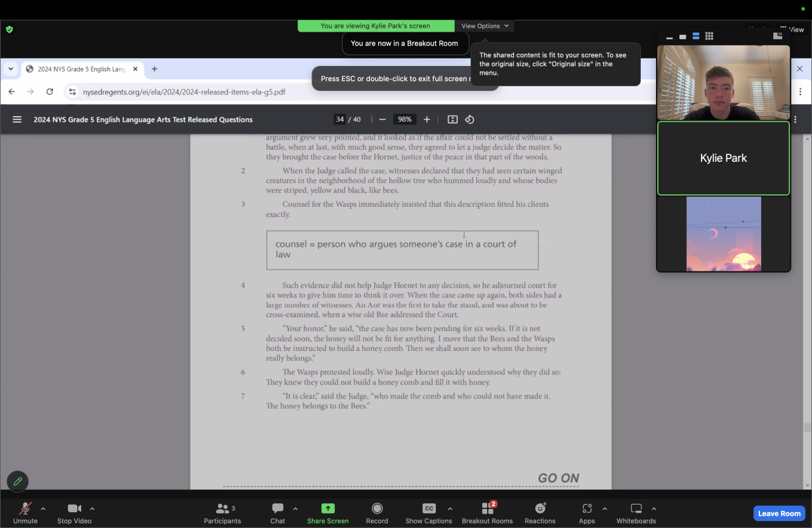Image resolution: width=812 pixels, height=528 pixels.
Task: Rotate the PDF counterclockwise
Action: click(470, 119)
